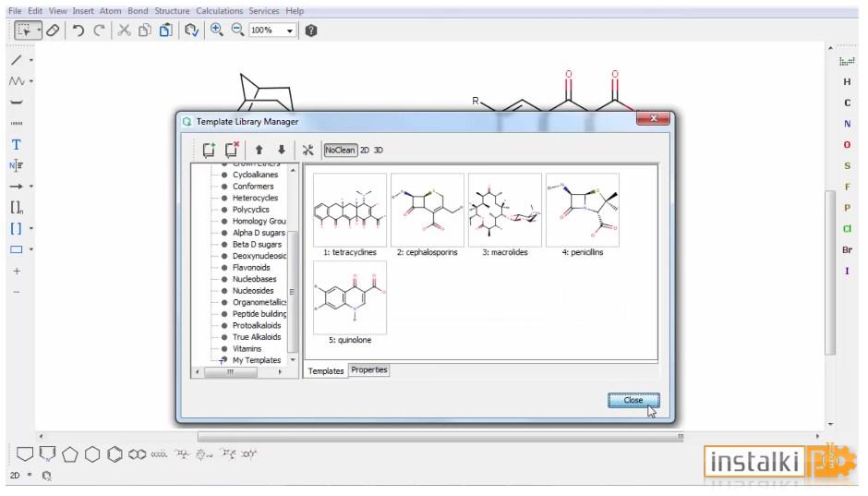The height and width of the screenshot is (496, 868).
Task: Insert the cyclopentane ring template
Action: pyautogui.click(x=70, y=454)
